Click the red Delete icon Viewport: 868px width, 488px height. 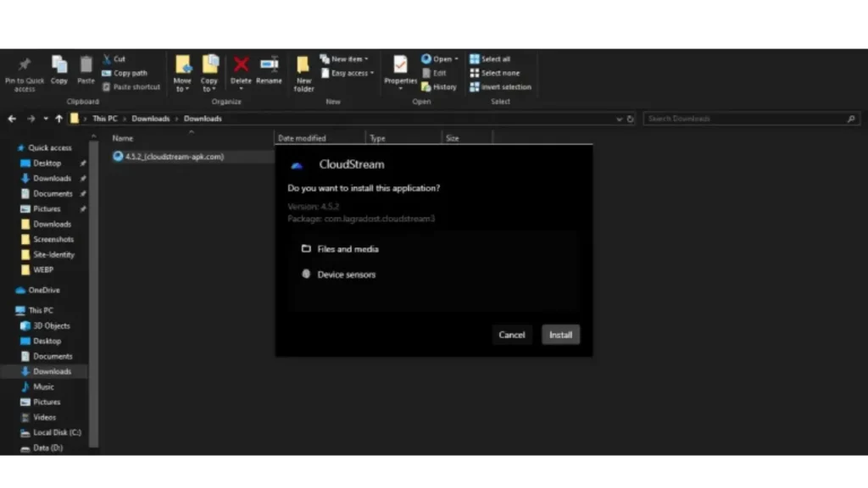click(241, 64)
